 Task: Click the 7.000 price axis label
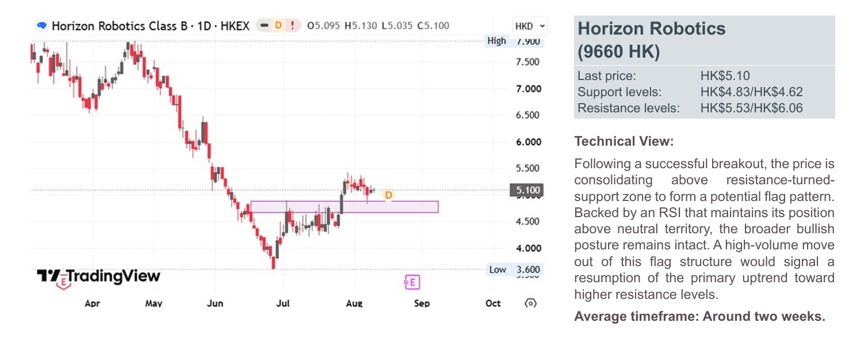(527, 89)
